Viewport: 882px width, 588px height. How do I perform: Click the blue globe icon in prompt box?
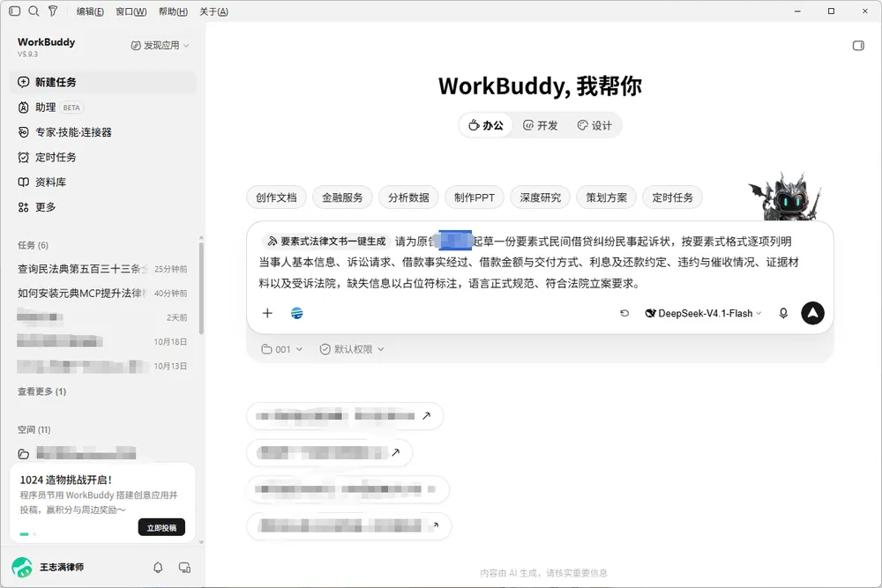[x=297, y=313]
